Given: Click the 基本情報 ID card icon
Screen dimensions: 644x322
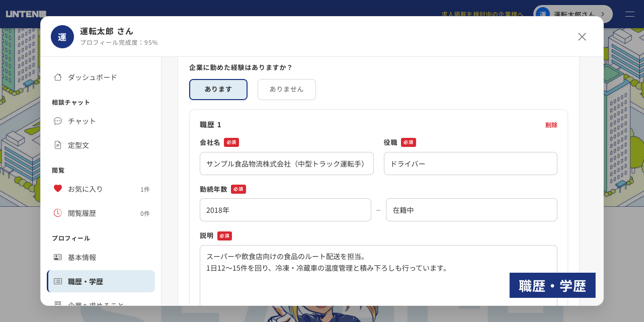Looking at the screenshot, I should pyautogui.click(x=58, y=257).
